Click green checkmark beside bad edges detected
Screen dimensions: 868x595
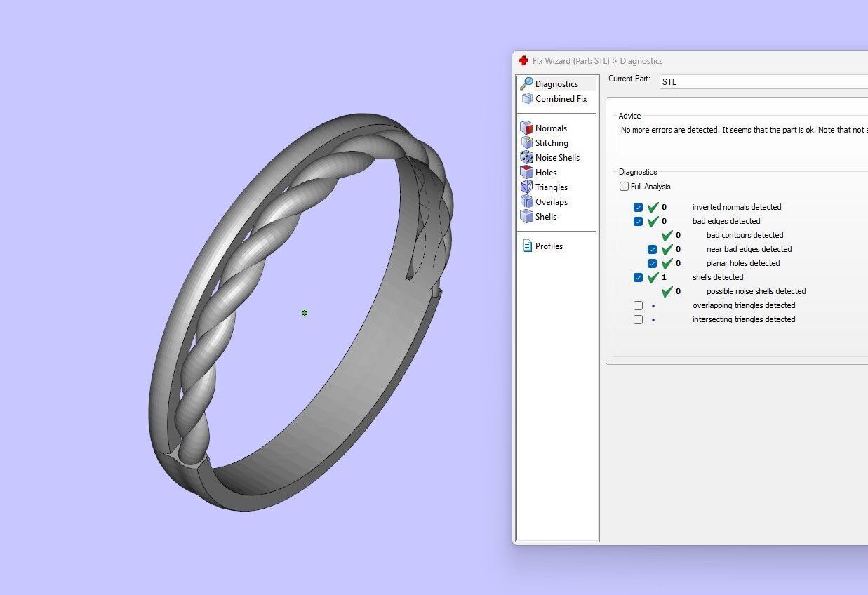(x=653, y=221)
